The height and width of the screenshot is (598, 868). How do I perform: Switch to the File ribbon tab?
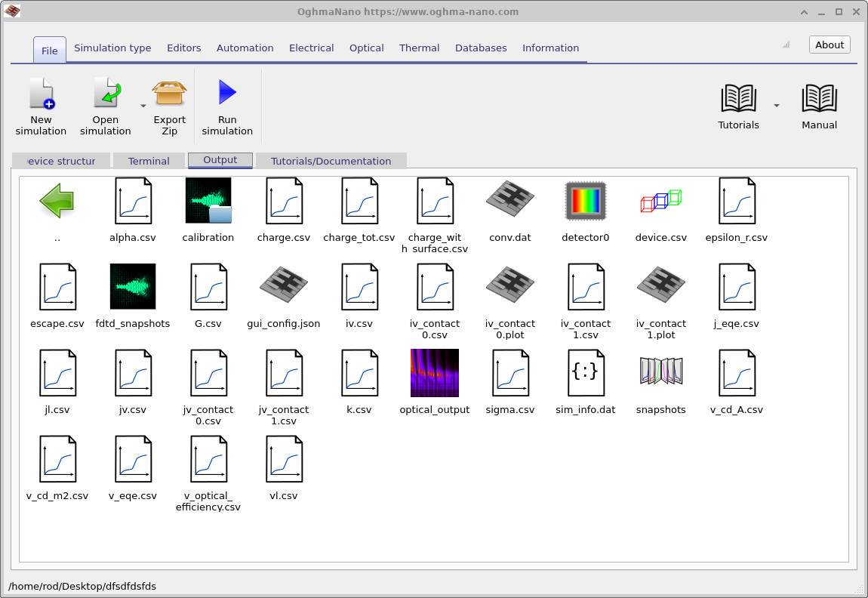[x=49, y=51]
